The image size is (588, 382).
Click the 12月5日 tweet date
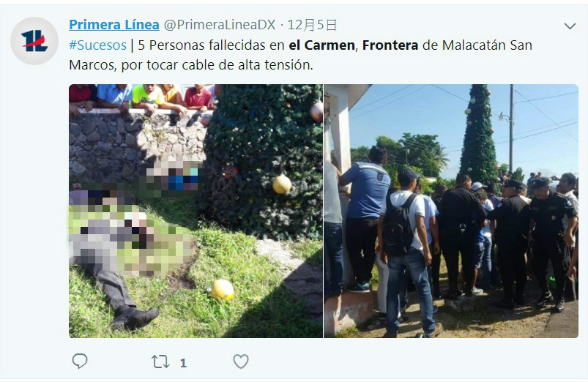click(312, 25)
